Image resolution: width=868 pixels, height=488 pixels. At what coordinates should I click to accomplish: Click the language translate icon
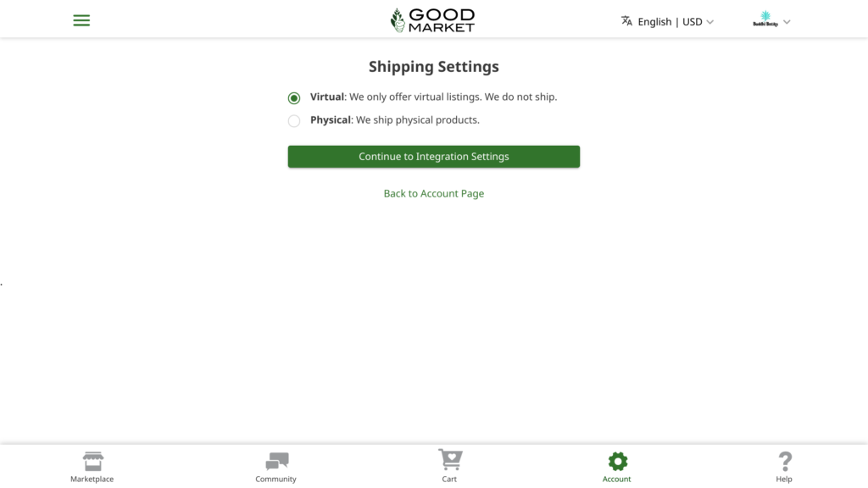[x=626, y=21]
